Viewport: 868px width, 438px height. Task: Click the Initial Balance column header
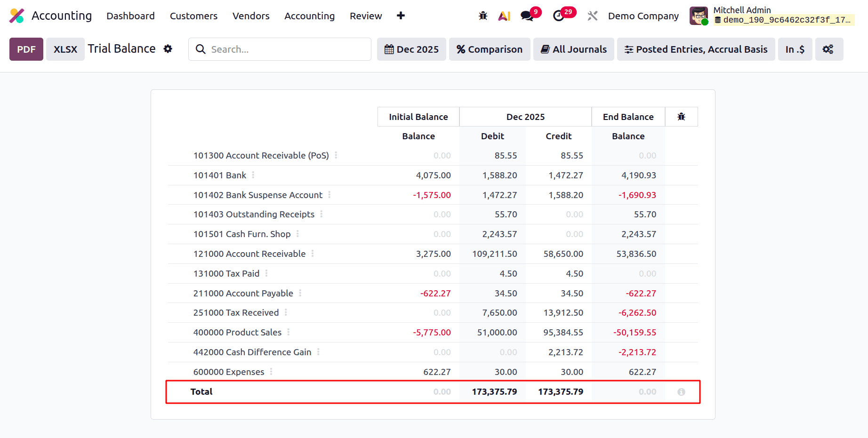tap(418, 117)
